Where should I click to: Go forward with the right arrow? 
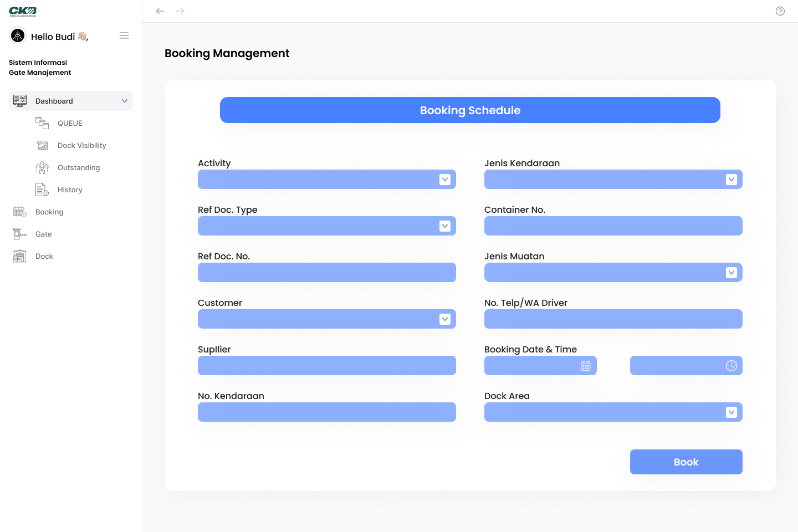coord(180,11)
